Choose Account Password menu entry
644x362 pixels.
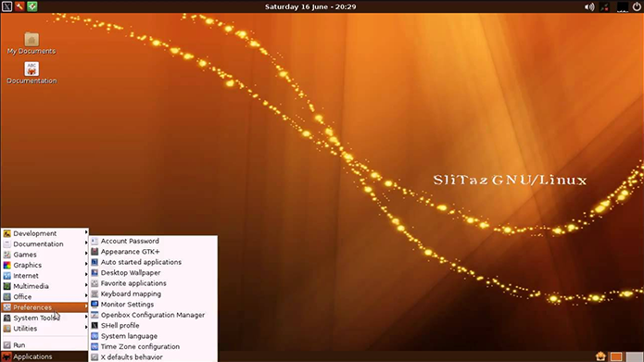click(x=153, y=241)
